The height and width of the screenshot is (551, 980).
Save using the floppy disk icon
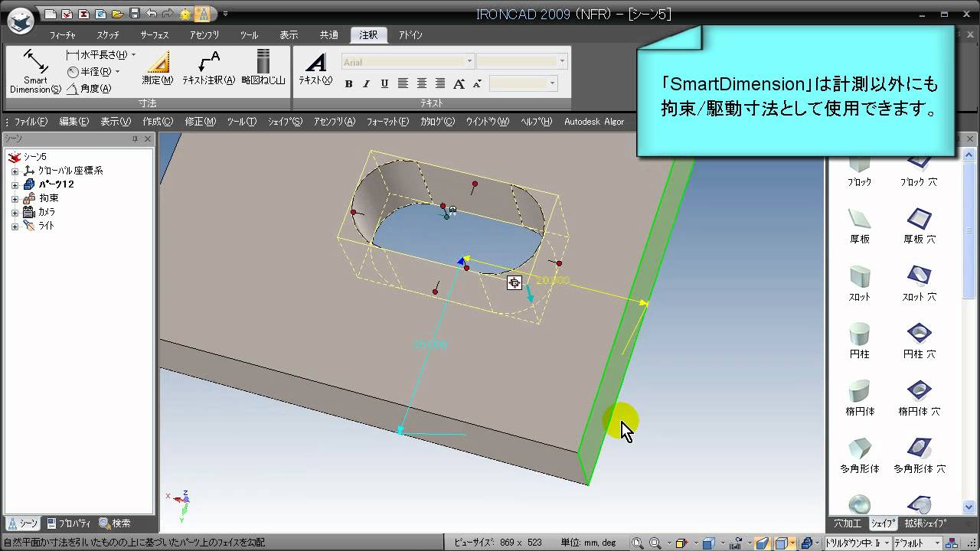click(135, 14)
